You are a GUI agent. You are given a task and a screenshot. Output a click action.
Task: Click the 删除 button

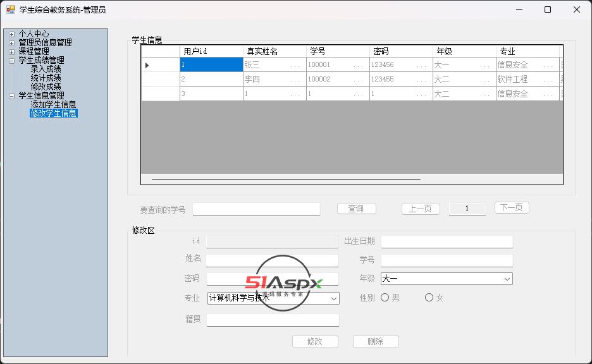(376, 341)
